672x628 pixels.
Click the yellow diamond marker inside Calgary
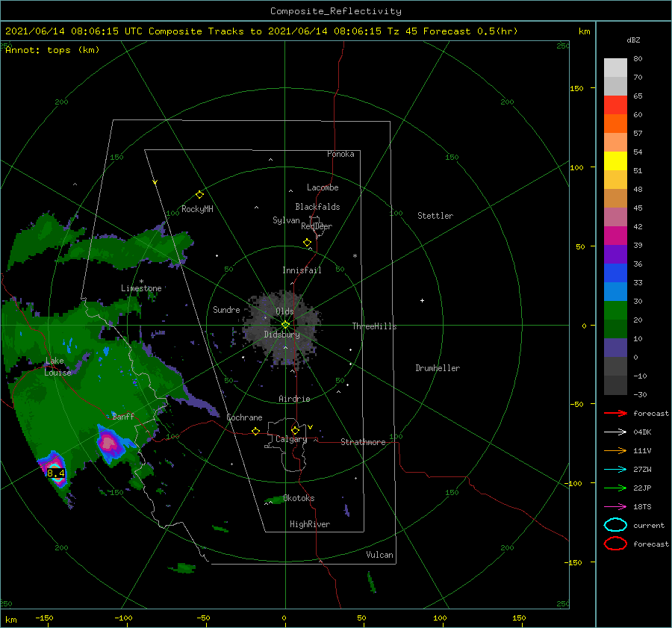[x=295, y=430]
